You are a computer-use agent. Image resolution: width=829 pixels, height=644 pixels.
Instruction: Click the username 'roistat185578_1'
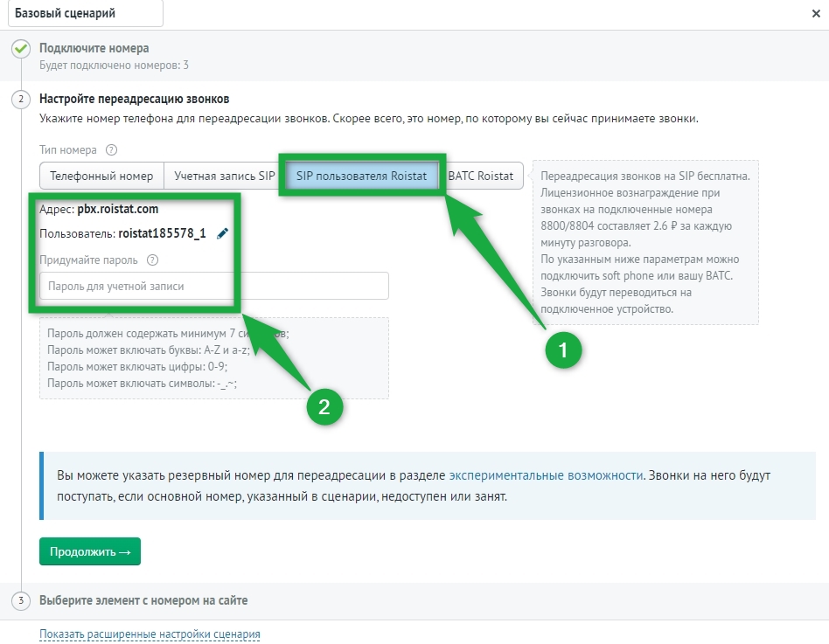coord(162,233)
